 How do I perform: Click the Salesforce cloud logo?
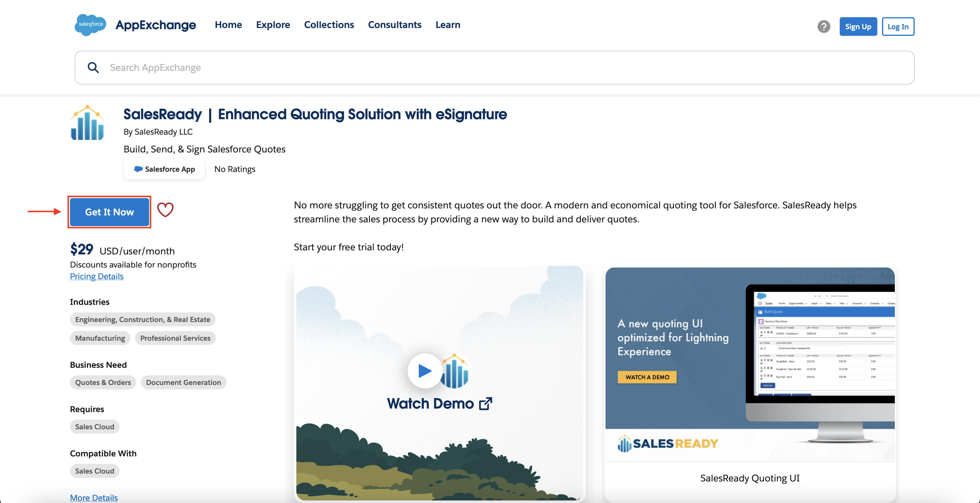click(x=90, y=25)
